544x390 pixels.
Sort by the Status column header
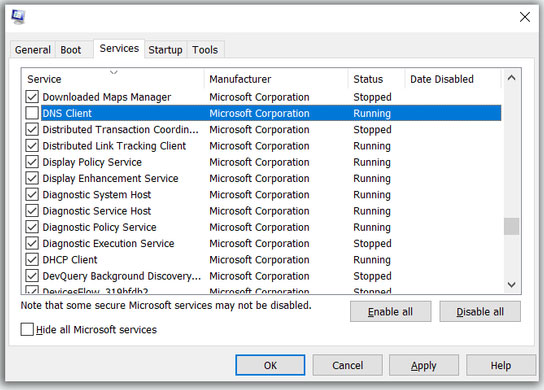376,79
